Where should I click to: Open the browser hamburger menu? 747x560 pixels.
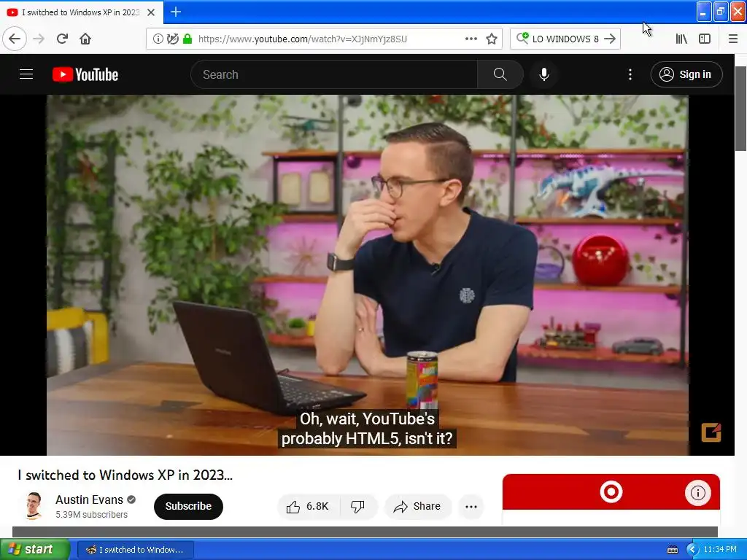point(733,39)
